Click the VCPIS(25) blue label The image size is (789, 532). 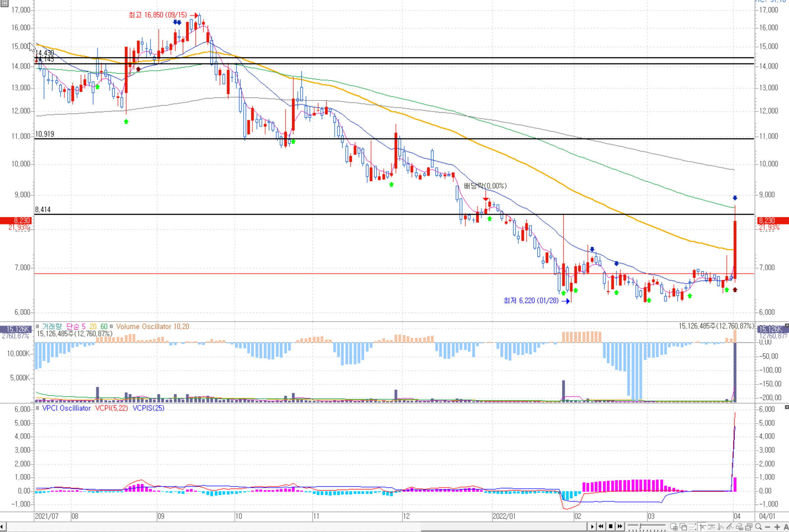(x=149, y=408)
